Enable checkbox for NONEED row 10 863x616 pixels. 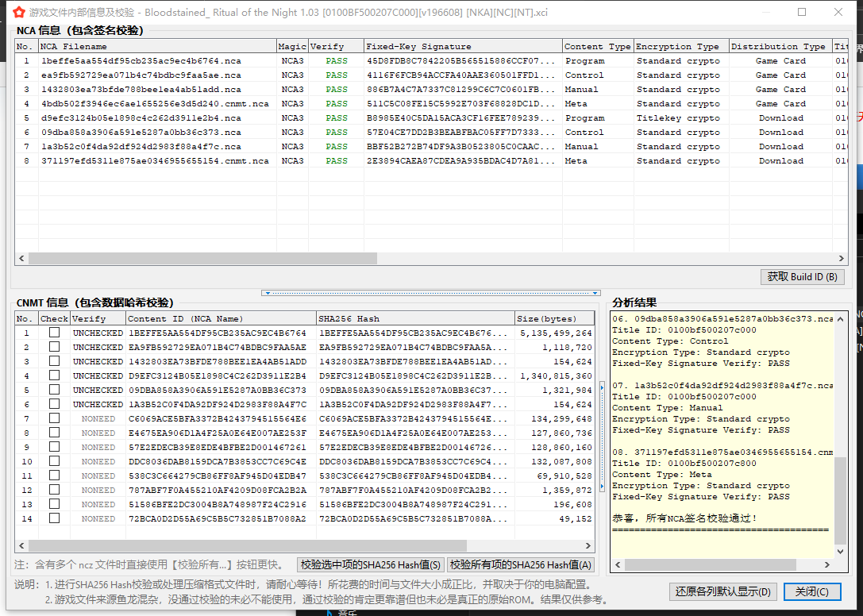[54, 461]
